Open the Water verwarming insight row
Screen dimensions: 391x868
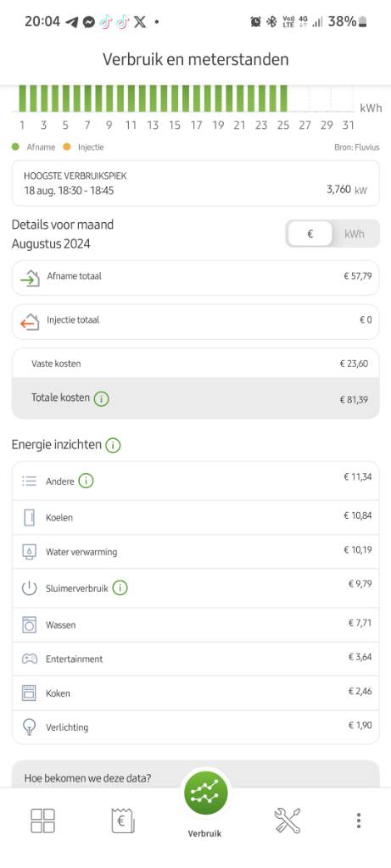(x=195, y=552)
